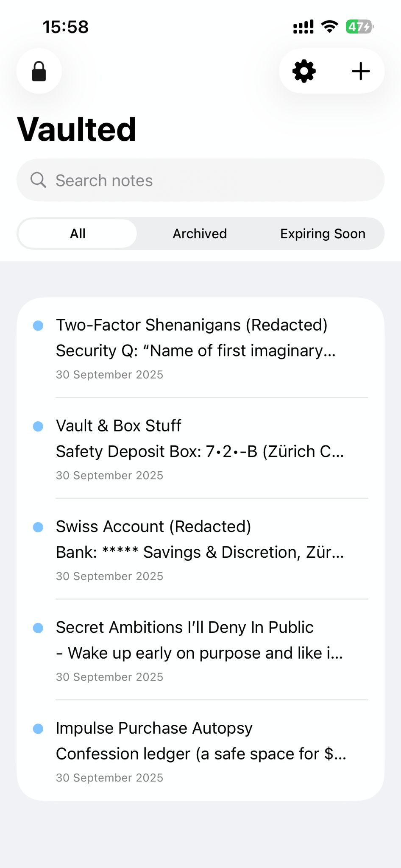The width and height of the screenshot is (401, 868).
Task: Switch to the Archived tab
Action: point(200,234)
